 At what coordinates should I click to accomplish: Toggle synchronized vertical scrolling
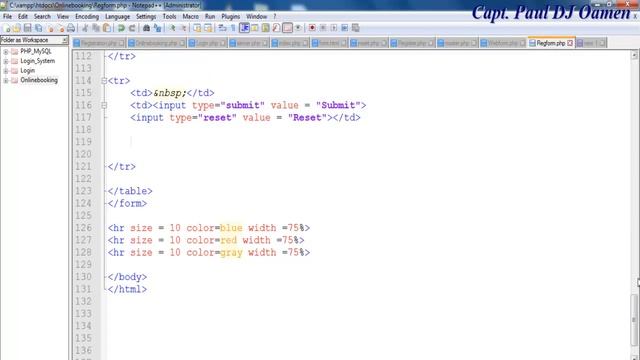point(197,28)
